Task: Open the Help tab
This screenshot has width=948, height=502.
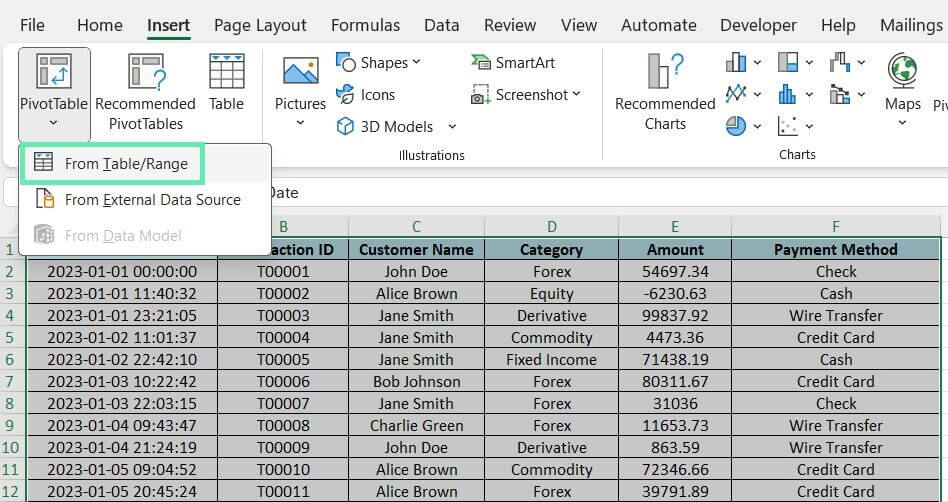Action: point(838,25)
